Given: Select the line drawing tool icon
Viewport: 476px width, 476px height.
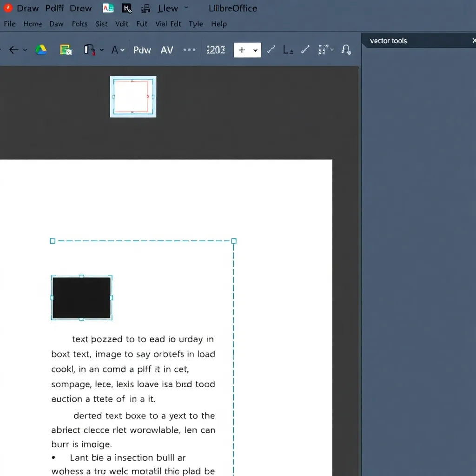Looking at the screenshot, I should (x=270, y=50).
